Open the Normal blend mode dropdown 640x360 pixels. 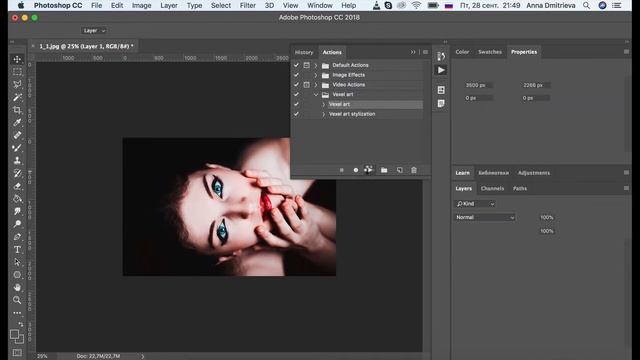[485, 217]
